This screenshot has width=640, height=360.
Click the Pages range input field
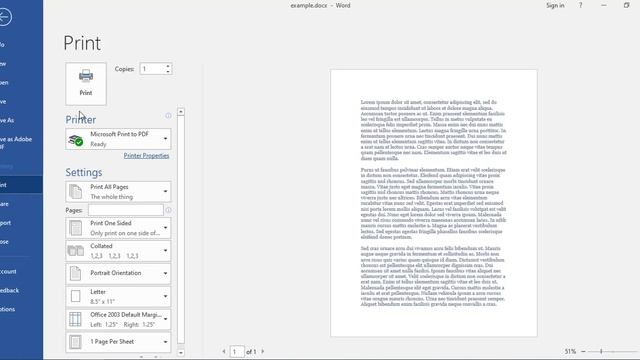pos(126,210)
